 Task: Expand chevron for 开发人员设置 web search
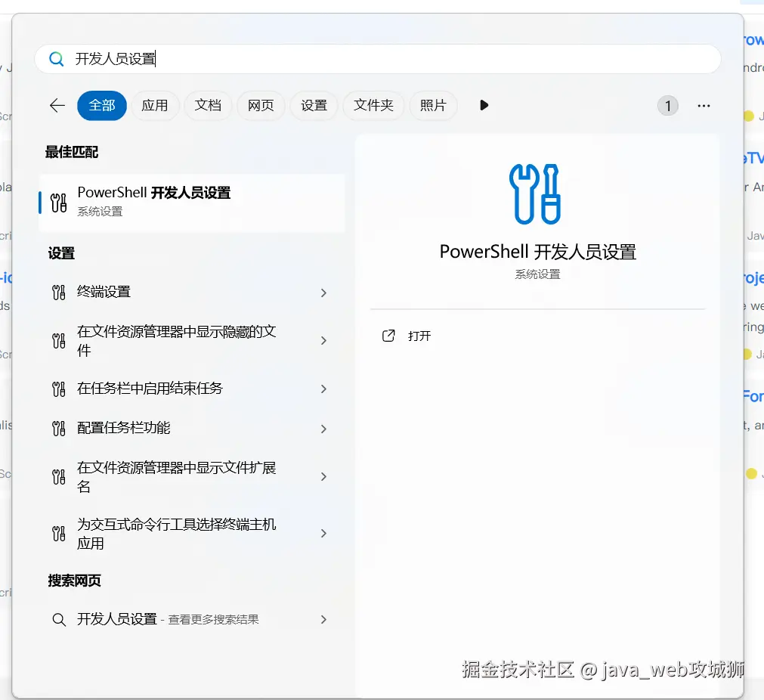323,620
